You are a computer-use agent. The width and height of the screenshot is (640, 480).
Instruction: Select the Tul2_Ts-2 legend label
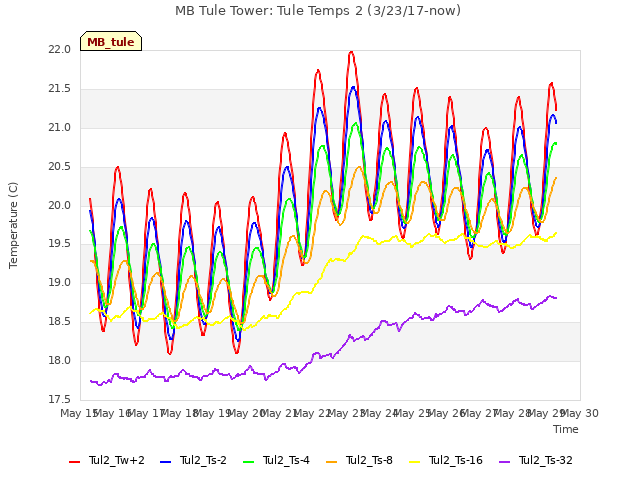point(203,461)
